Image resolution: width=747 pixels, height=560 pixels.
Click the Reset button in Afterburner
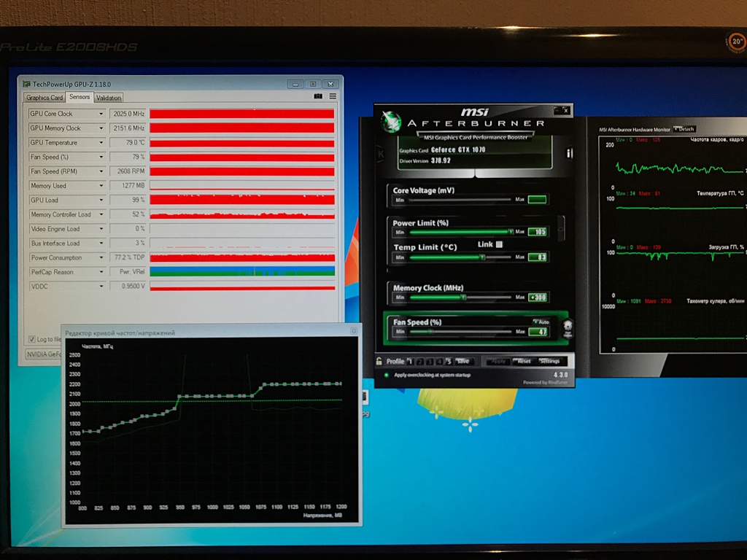coord(524,362)
